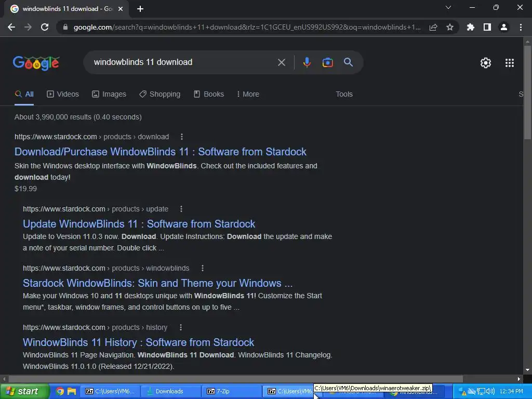Open the tab search chevron

[448, 7]
